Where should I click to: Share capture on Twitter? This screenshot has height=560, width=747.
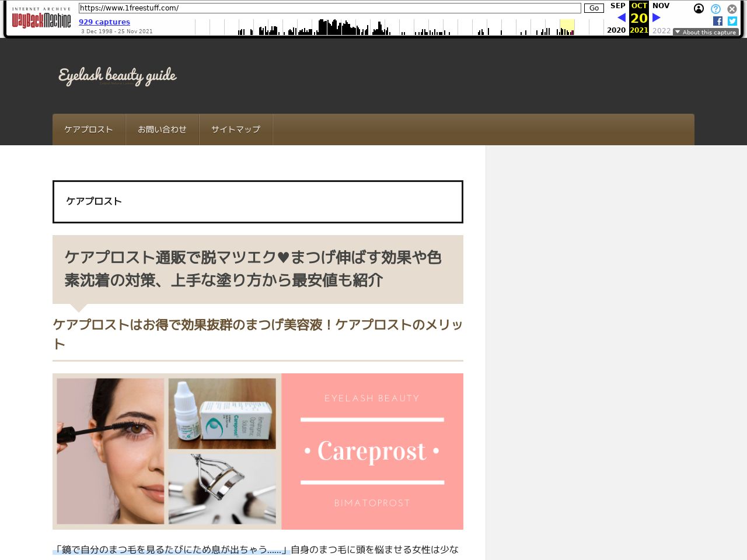click(732, 21)
